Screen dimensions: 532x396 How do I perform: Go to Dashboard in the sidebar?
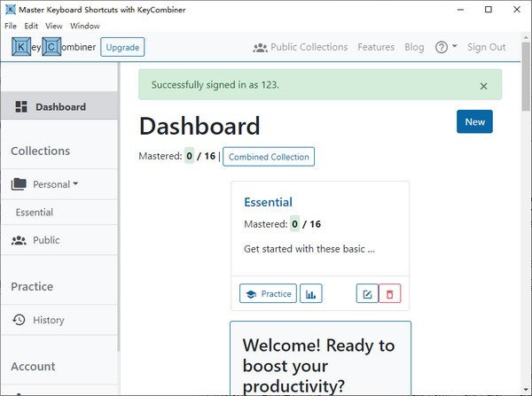point(59,105)
